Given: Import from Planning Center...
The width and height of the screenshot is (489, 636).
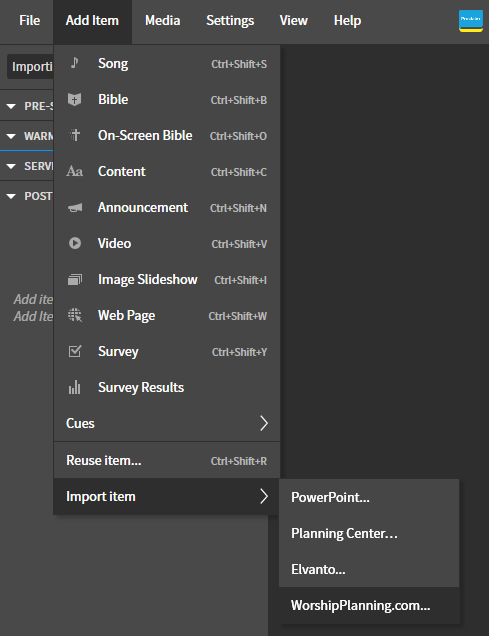Looking at the screenshot, I should tap(369, 533).
